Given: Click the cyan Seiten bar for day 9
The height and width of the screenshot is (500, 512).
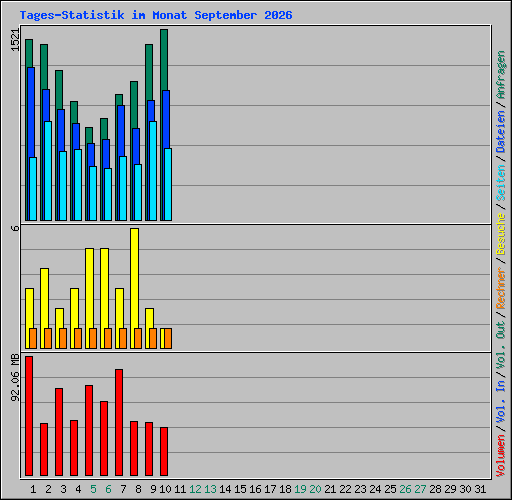Looking at the screenshot, I should pyautogui.click(x=153, y=171).
